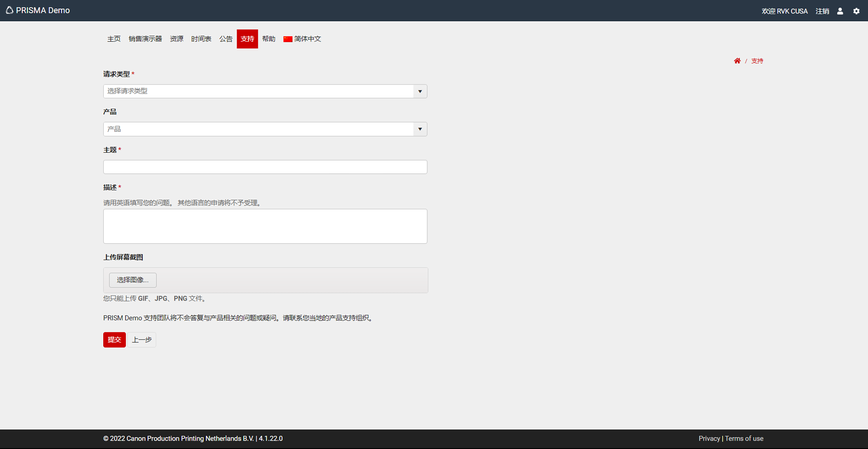
Task: Click the 选择图像... upload button
Action: pos(133,280)
